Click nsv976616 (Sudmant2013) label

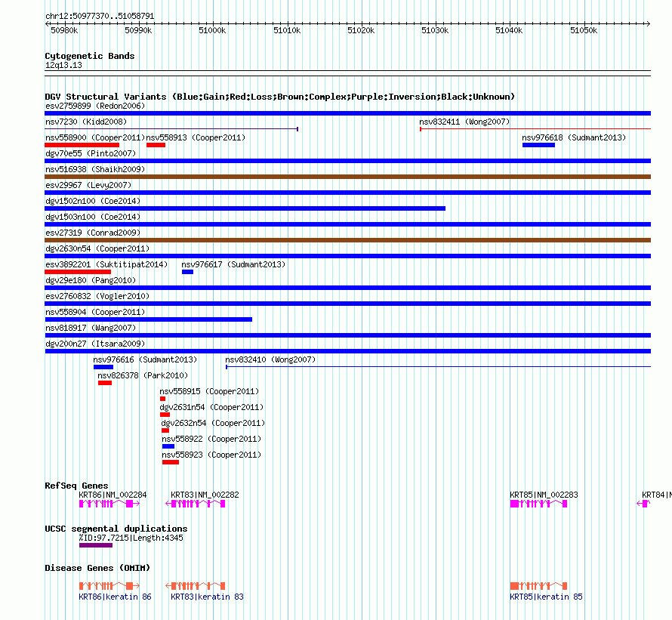(x=145, y=359)
